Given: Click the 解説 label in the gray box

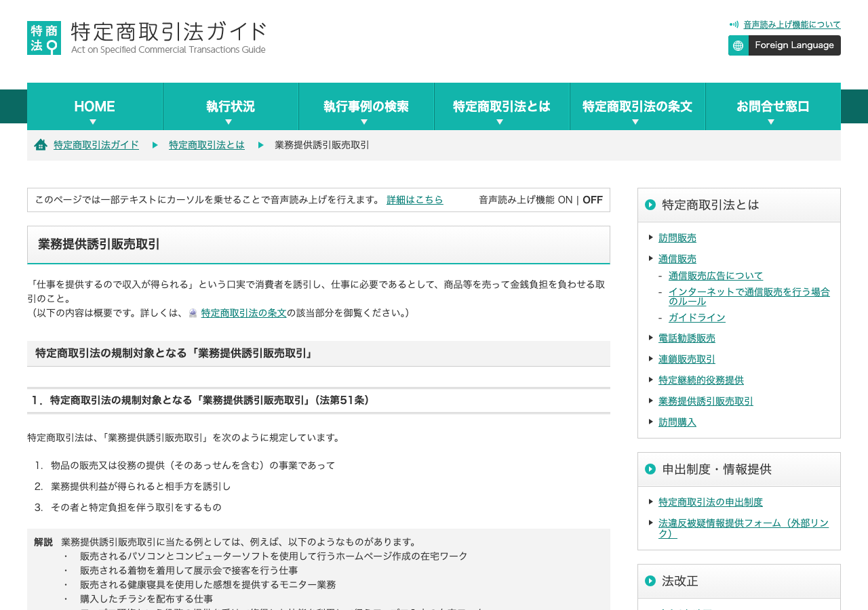Looking at the screenshot, I should pyautogui.click(x=43, y=542).
